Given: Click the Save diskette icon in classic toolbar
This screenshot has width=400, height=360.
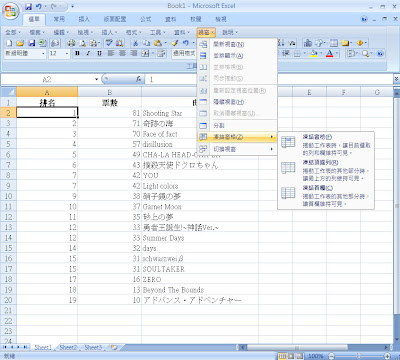Looking at the screenshot, I should pos(31,43).
